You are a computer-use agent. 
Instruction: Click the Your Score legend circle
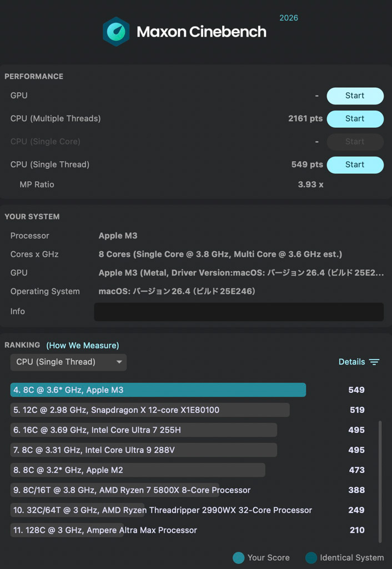pyautogui.click(x=239, y=558)
